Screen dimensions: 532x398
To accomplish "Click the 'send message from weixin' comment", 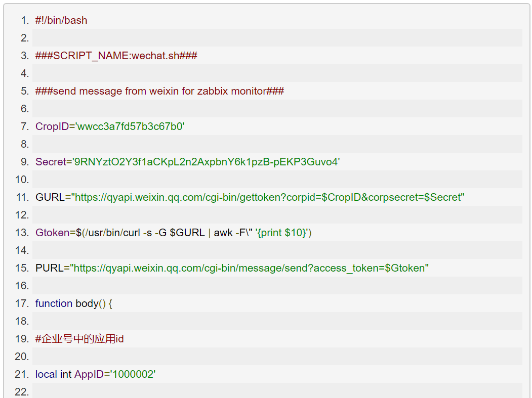I will pyautogui.click(x=159, y=91).
